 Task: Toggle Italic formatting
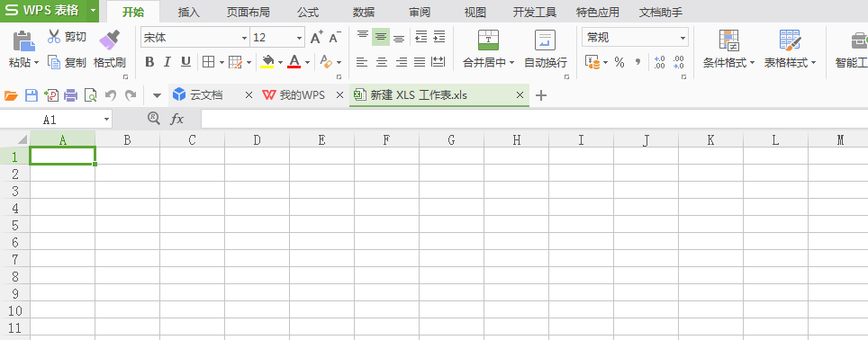point(167,62)
